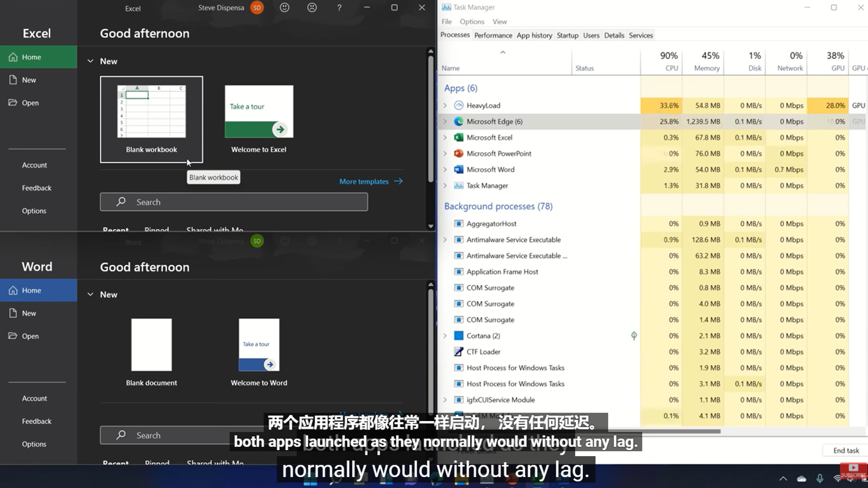Open More templates in Excel
The image size is (868, 488).
pyautogui.click(x=364, y=181)
